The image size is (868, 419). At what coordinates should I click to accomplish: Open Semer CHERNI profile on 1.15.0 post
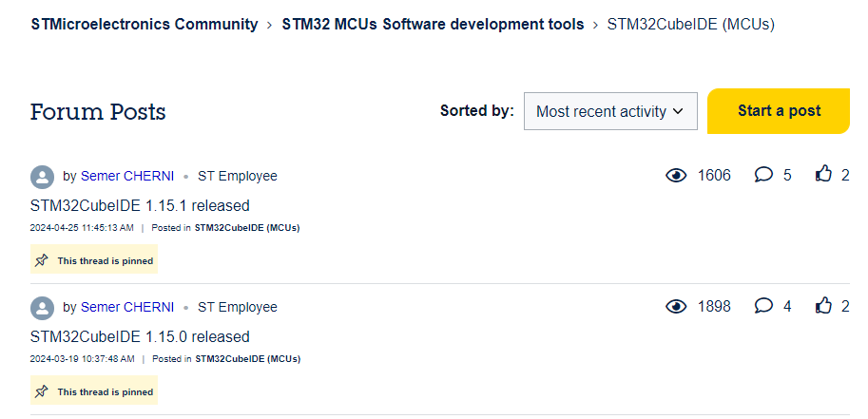tap(127, 307)
